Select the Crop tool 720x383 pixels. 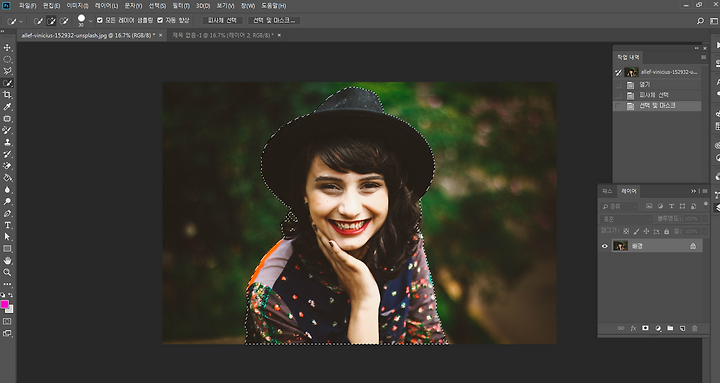click(x=7, y=95)
